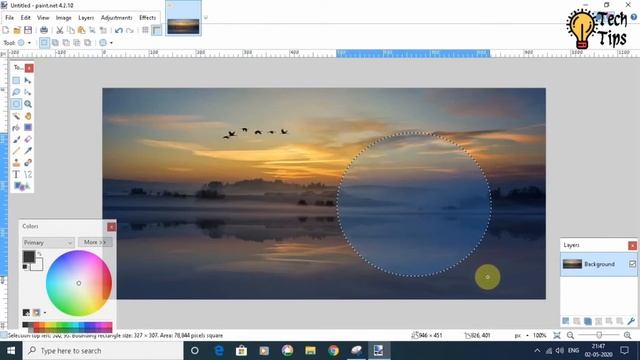Select the Text tool

tap(16, 175)
